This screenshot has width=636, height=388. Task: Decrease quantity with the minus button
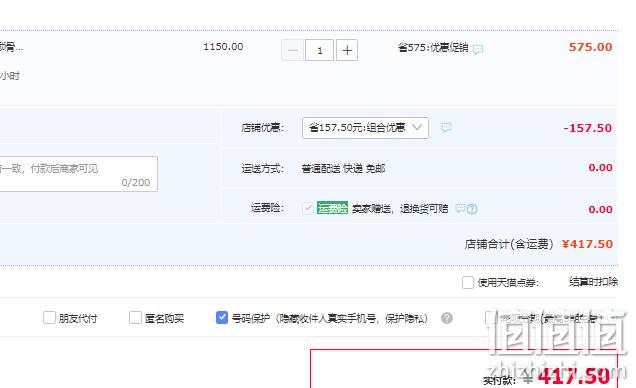(x=292, y=50)
